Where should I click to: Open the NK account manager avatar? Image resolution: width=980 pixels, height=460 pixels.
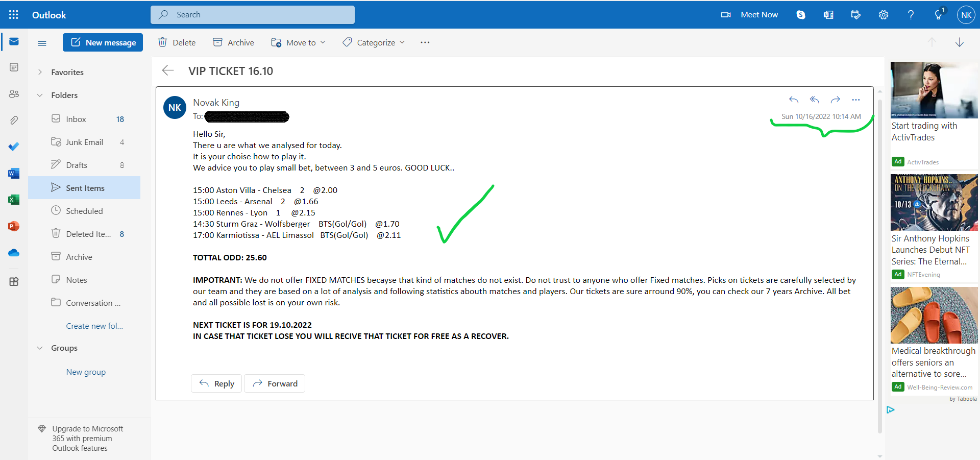click(966, 15)
